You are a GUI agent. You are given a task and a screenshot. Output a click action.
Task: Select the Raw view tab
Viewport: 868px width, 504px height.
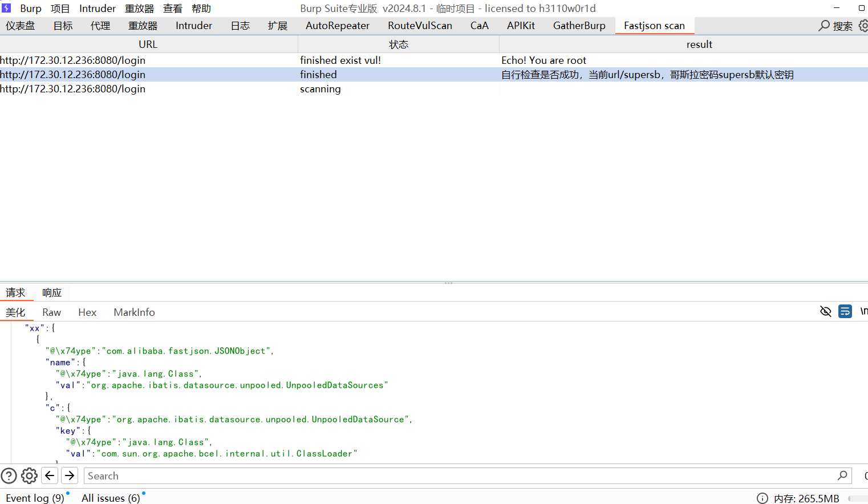[51, 312]
